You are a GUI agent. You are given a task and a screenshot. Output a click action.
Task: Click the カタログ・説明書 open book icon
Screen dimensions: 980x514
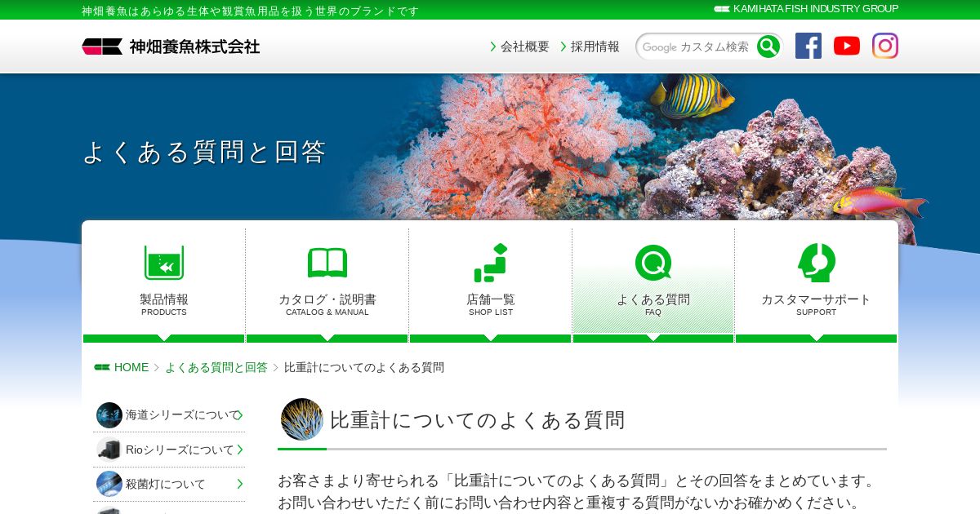327,263
